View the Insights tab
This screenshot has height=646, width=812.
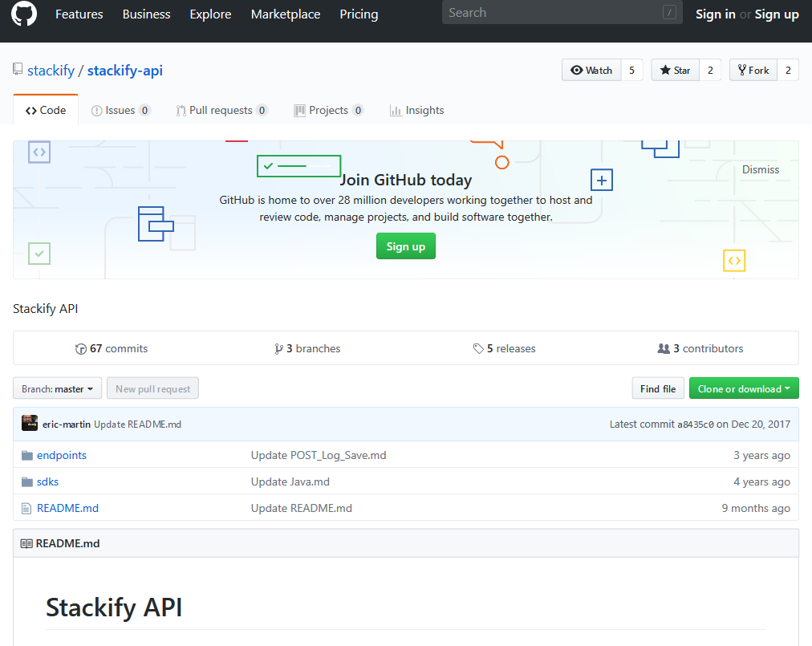[x=417, y=111]
